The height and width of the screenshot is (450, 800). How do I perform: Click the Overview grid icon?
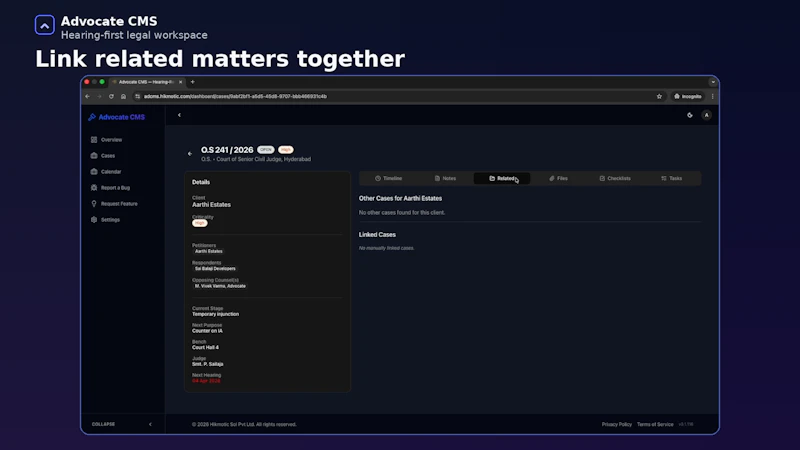pos(94,140)
